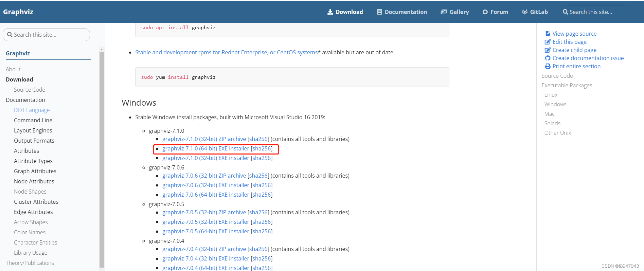Click the Graphviz brand logo text
The width and height of the screenshot is (644, 271).
click(x=18, y=12)
